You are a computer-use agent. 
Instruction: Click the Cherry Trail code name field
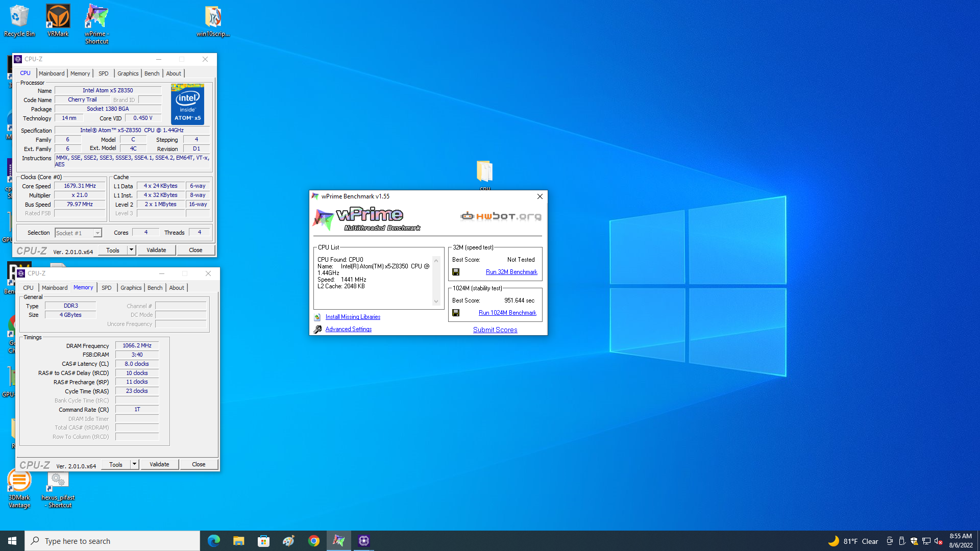pyautogui.click(x=82, y=100)
